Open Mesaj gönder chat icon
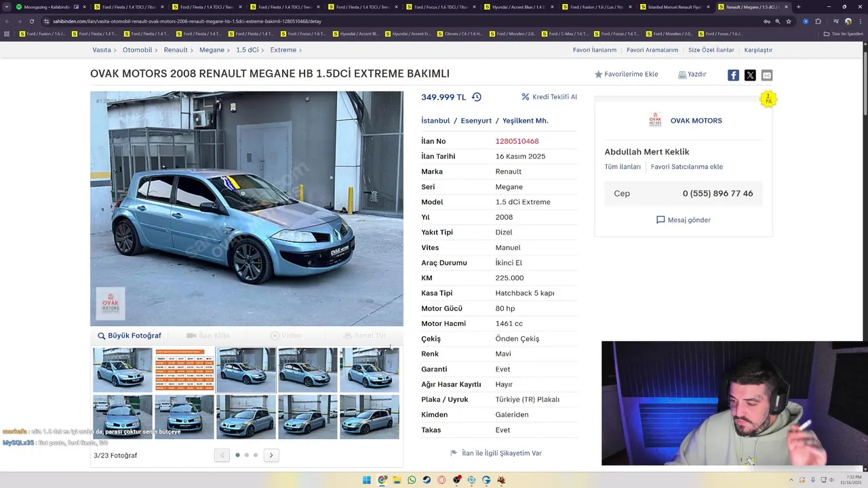This screenshot has width=868, height=488. [660, 220]
